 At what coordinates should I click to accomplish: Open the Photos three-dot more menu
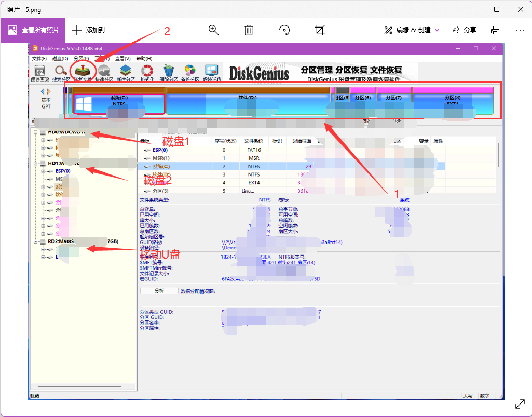coord(520,30)
